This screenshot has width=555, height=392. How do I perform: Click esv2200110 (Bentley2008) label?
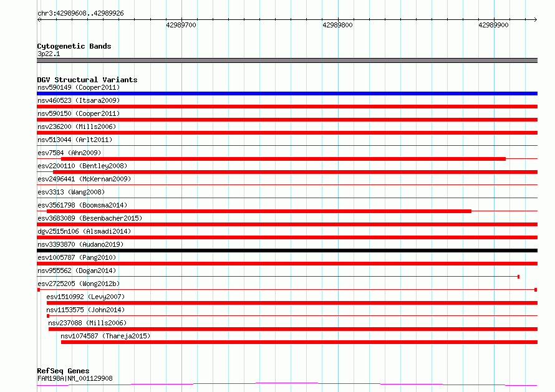(82, 166)
